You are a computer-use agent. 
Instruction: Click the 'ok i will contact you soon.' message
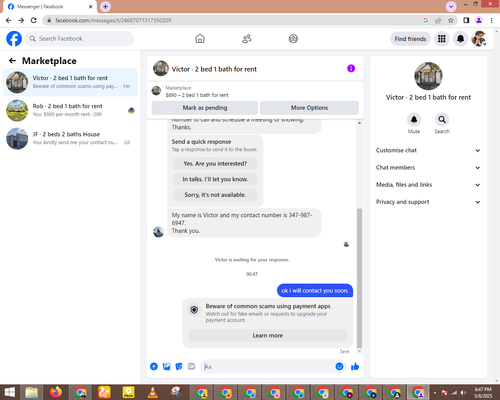[x=315, y=291]
